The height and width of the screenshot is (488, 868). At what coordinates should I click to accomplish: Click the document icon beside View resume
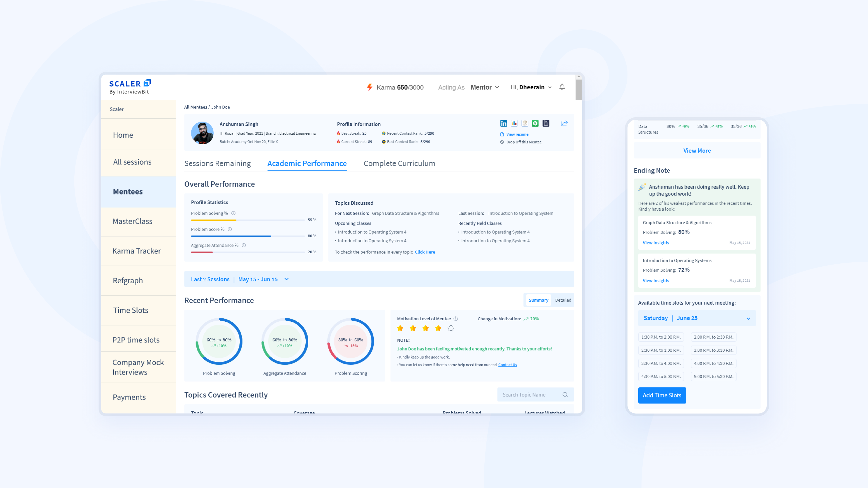click(502, 134)
